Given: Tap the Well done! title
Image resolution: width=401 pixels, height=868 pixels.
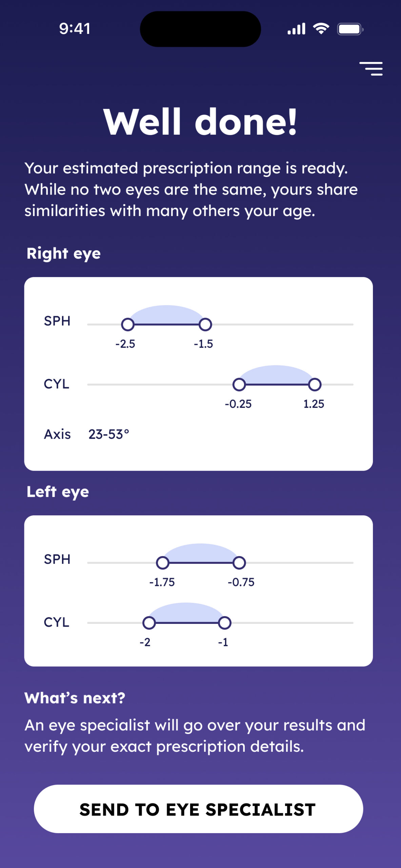Looking at the screenshot, I should 200,122.
